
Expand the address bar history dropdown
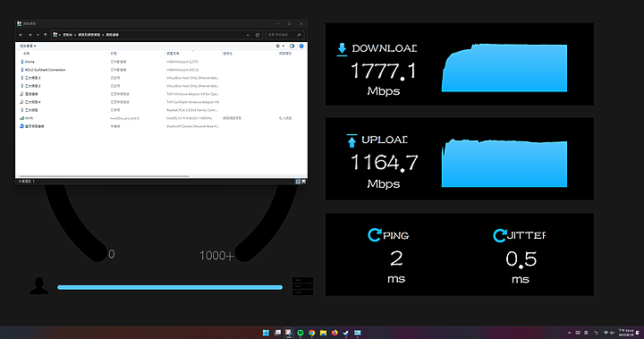pos(248,35)
